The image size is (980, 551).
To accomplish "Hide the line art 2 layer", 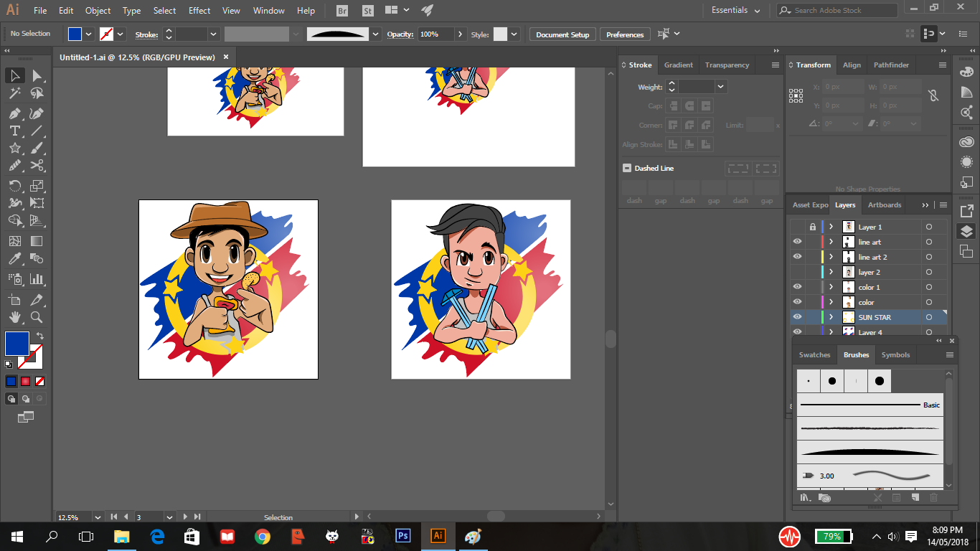I will pyautogui.click(x=797, y=257).
